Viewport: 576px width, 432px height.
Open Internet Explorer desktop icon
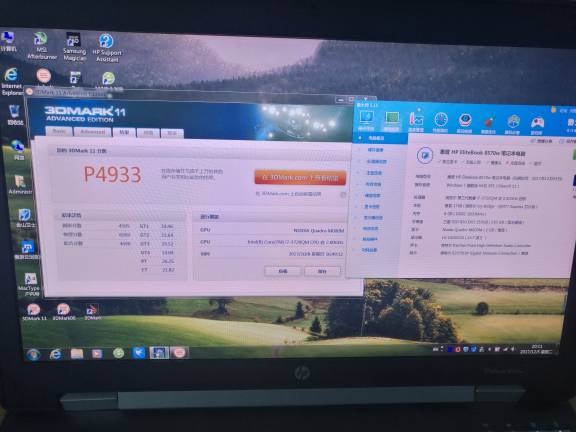(11, 82)
